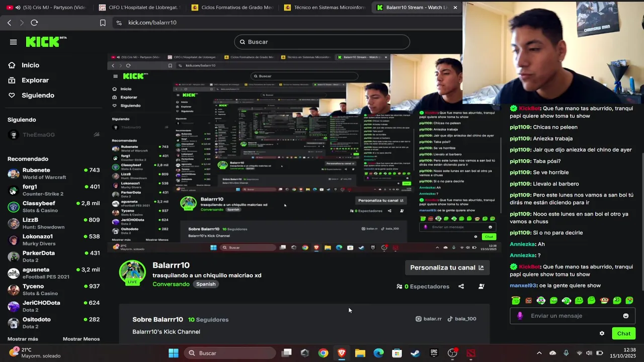644x362 pixels.
Task: Open Chrome from the taskbar
Action: 324,353
